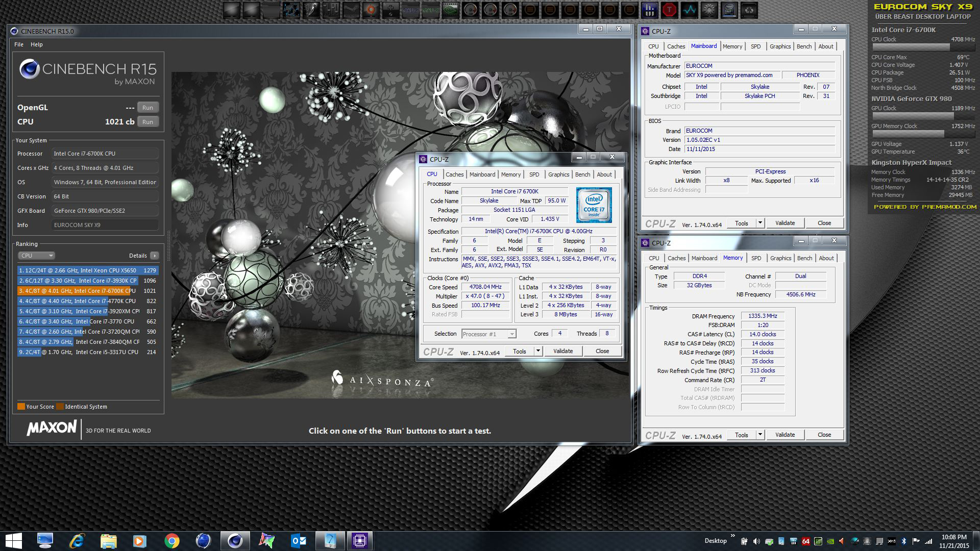Image resolution: width=980 pixels, height=551 pixels.
Task: Open the CPU ranking type dropdown
Action: [x=36, y=256]
